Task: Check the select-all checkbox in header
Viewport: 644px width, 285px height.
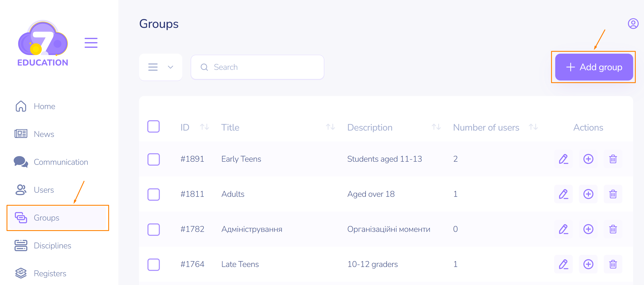Action: [153, 126]
